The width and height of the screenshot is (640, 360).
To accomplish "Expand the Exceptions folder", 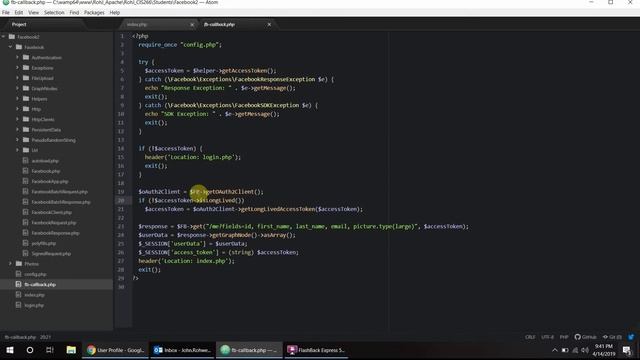I will pyautogui.click(x=18, y=68).
